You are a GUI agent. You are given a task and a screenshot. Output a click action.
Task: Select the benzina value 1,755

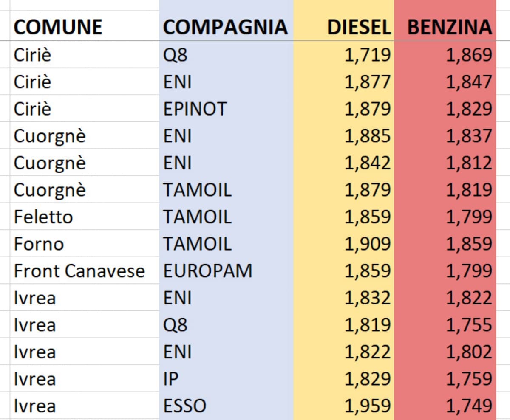coord(468,325)
